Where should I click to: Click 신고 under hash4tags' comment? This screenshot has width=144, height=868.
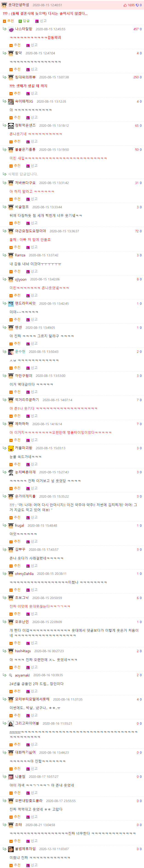[x=32, y=667]
